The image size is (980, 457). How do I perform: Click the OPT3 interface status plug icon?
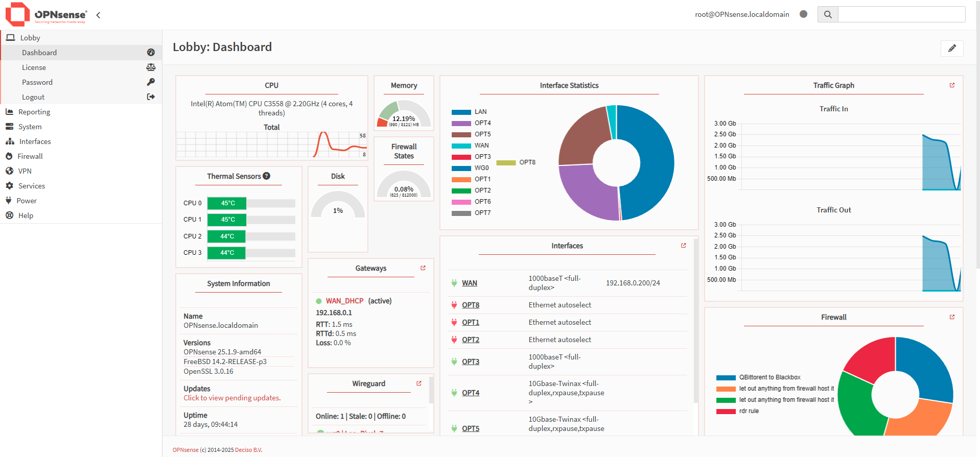(454, 362)
